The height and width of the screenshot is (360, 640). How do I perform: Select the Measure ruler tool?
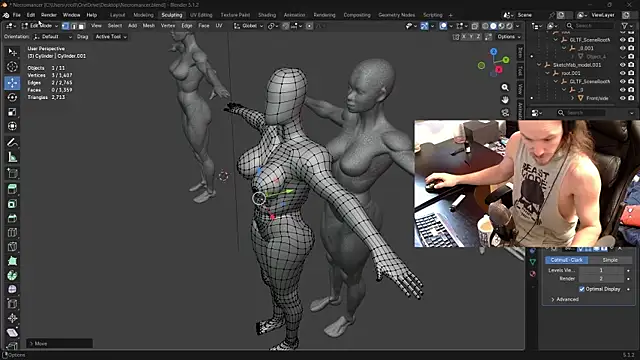tap(12, 157)
